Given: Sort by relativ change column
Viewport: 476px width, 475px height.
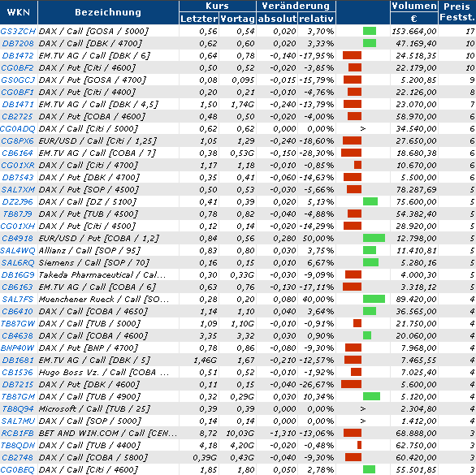Looking at the screenshot, I should (317, 19).
